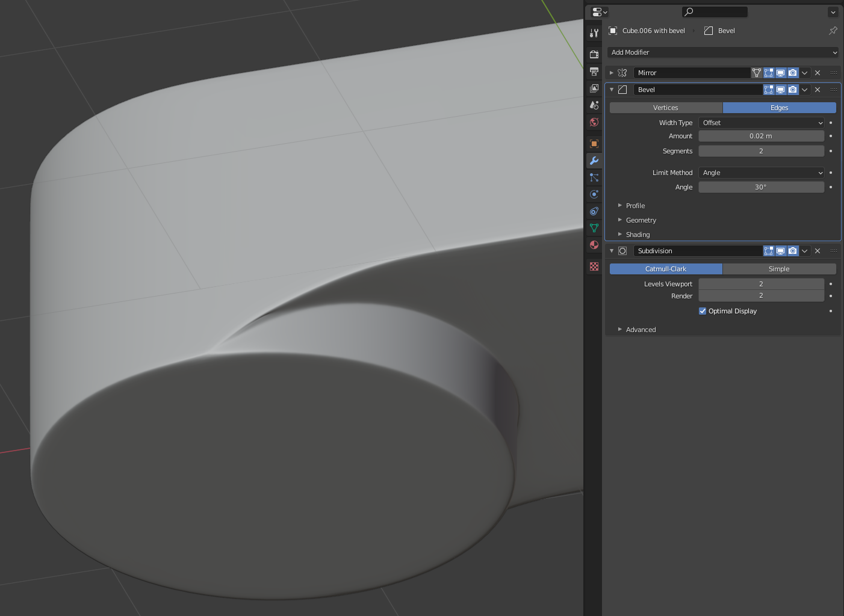Open the Output properties tab
844x616 pixels.
[x=594, y=72]
